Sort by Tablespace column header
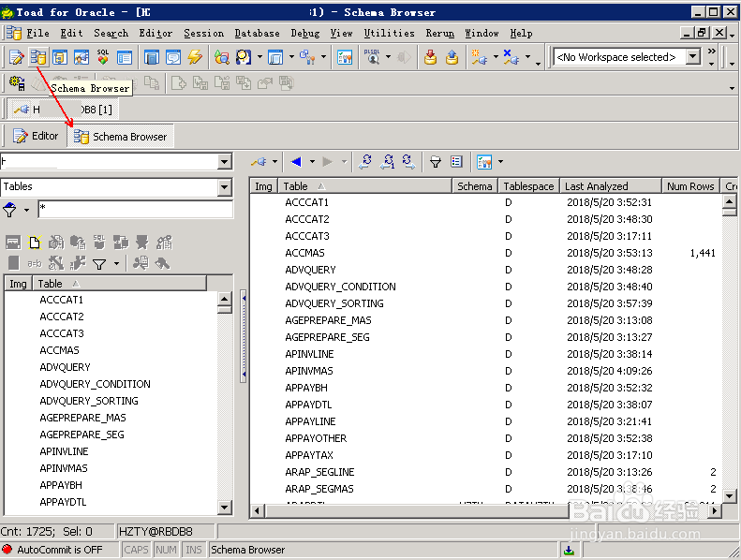The height and width of the screenshot is (560, 741). tap(528, 186)
